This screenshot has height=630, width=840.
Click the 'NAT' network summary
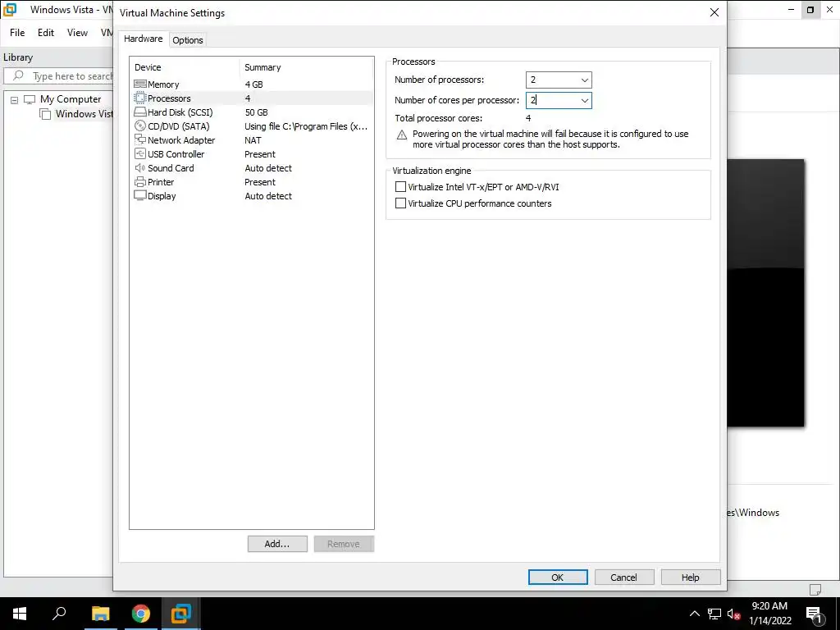pos(253,140)
